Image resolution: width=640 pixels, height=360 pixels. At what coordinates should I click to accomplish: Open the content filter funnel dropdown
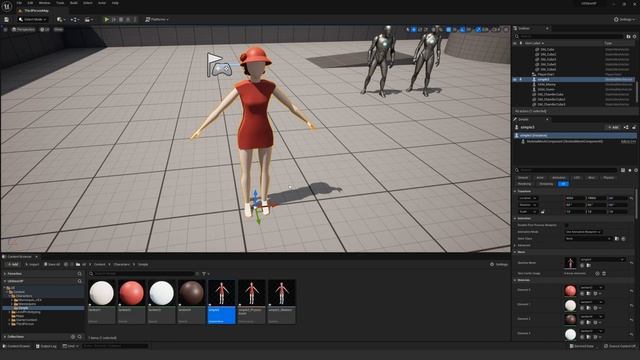click(x=205, y=274)
